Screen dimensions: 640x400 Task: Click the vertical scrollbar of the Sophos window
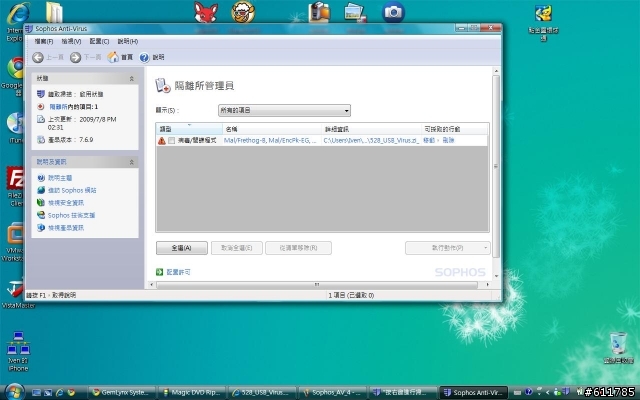pos(496,167)
